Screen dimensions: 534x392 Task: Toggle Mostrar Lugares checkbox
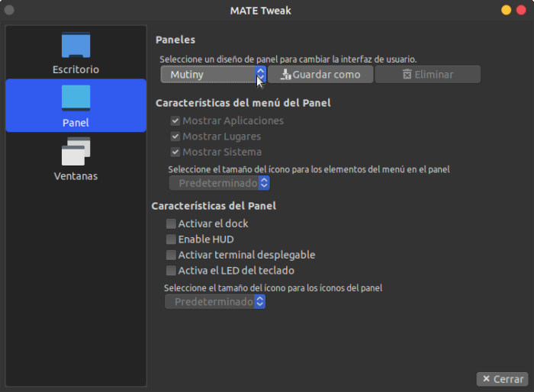click(175, 137)
